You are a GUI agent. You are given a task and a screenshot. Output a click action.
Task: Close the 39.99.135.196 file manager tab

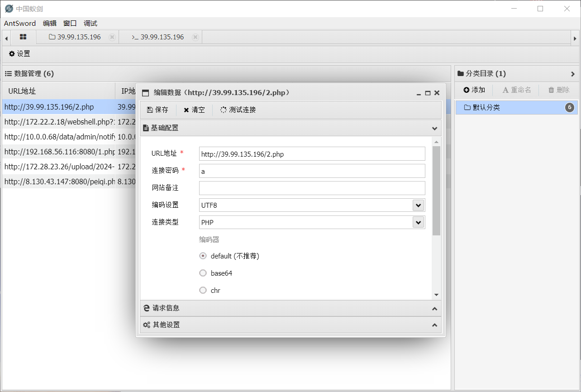(x=112, y=37)
